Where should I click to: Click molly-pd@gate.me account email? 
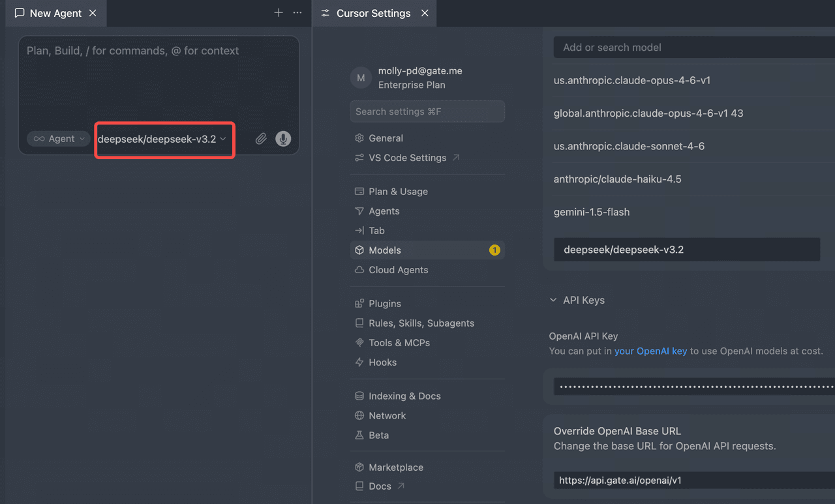420,71
